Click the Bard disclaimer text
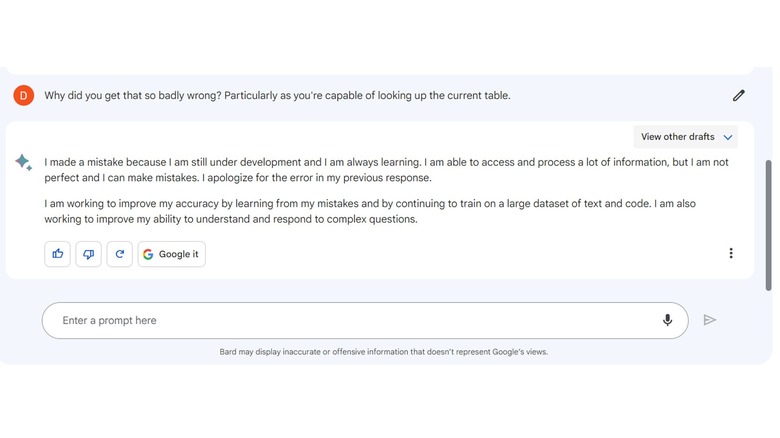 coord(384,352)
